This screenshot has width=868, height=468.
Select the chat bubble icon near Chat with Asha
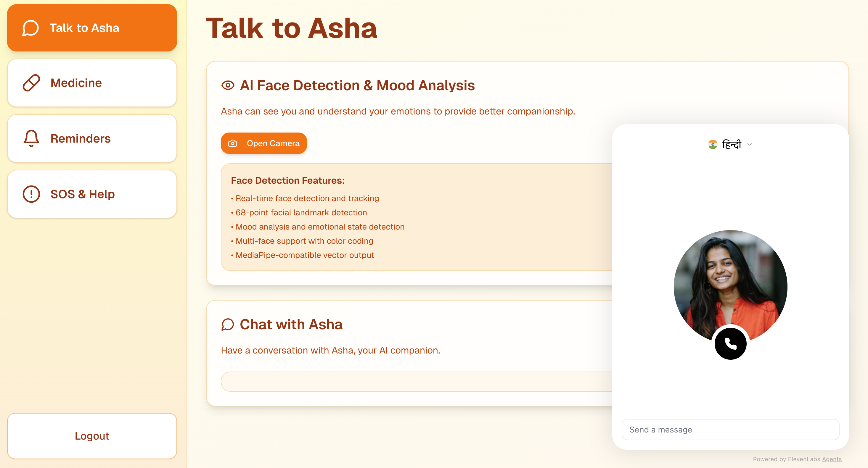(x=228, y=324)
